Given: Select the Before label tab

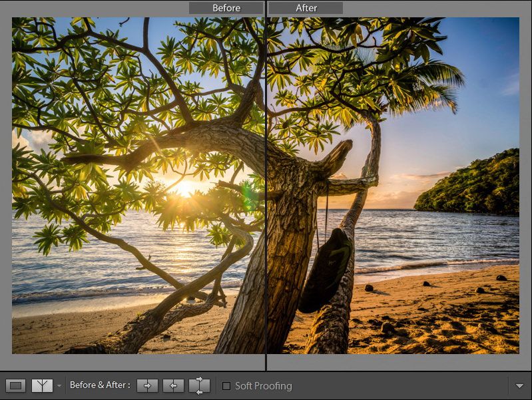Looking at the screenshot, I should tap(226, 8).
